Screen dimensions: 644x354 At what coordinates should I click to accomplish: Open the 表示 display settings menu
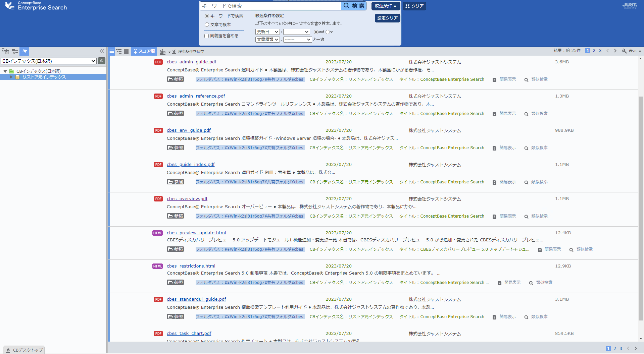tap(632, 51)
